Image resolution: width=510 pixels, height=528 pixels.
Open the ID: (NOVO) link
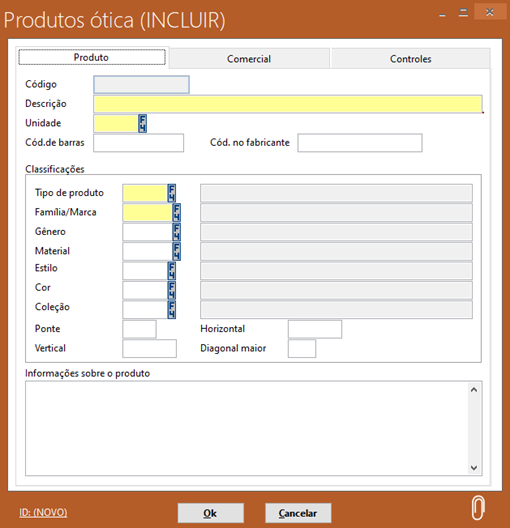click(43, 513)
